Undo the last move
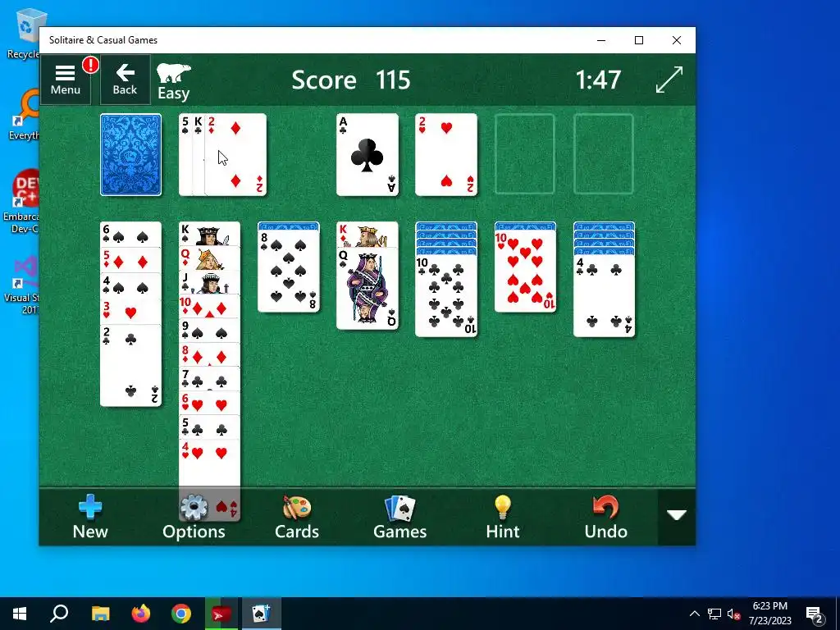840x630 pixels. tap(606, 517)
